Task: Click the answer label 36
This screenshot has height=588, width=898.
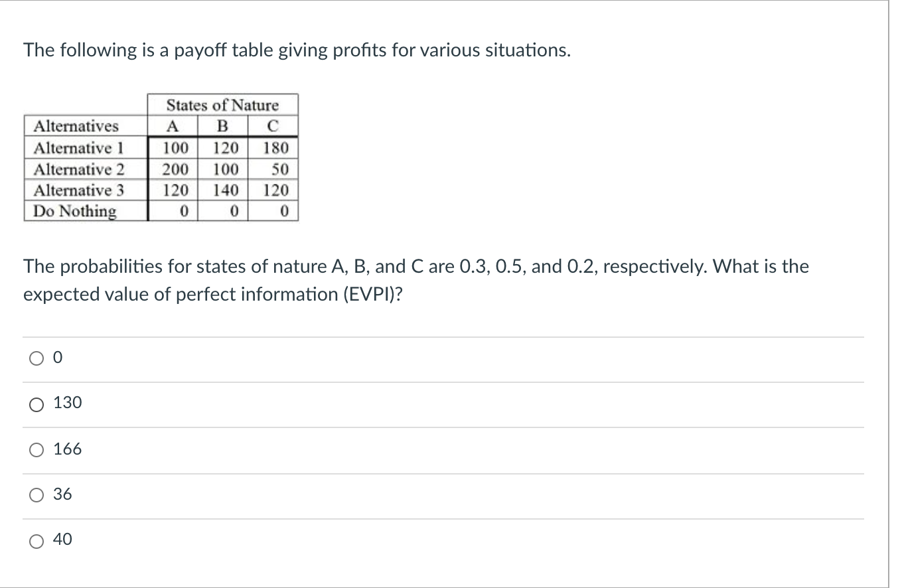Action: [x=62, y=494]
